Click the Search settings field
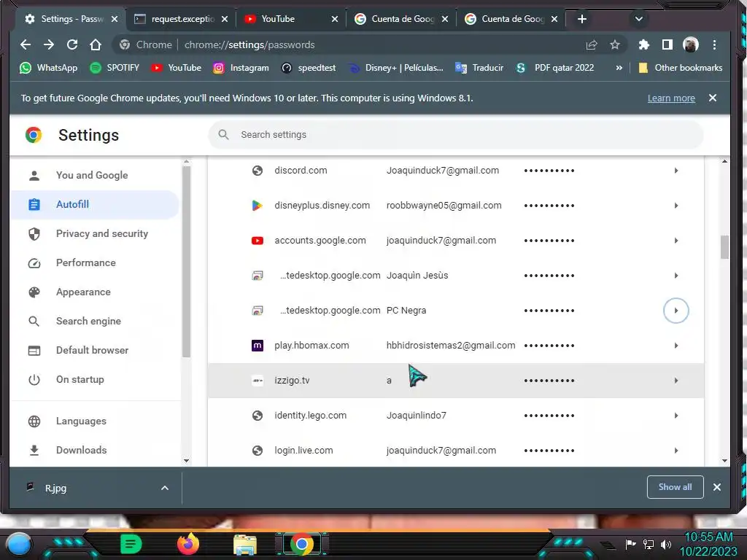The width and height of the screenshot is (747, 560). click(456, 135)
